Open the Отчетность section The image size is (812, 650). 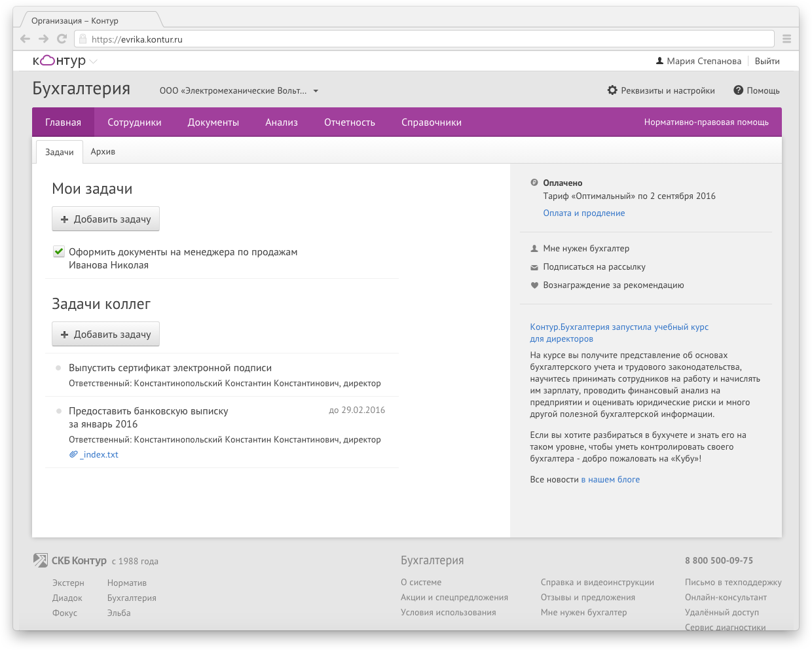350,122
